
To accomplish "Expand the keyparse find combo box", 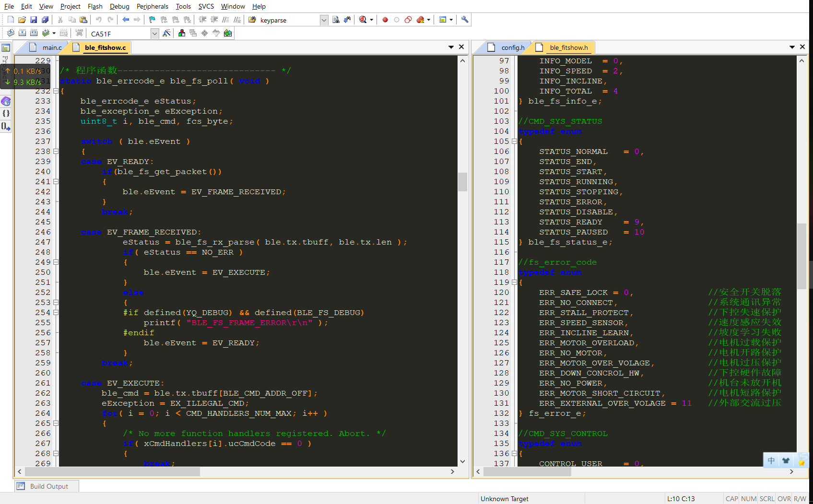I will (x=324, y=20).
